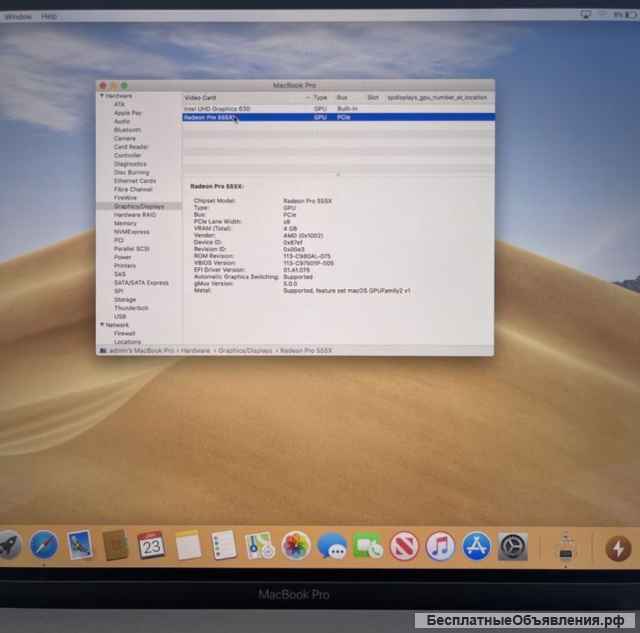
Task: Click AirPlay display icon in menu bar
Action: 586,15
